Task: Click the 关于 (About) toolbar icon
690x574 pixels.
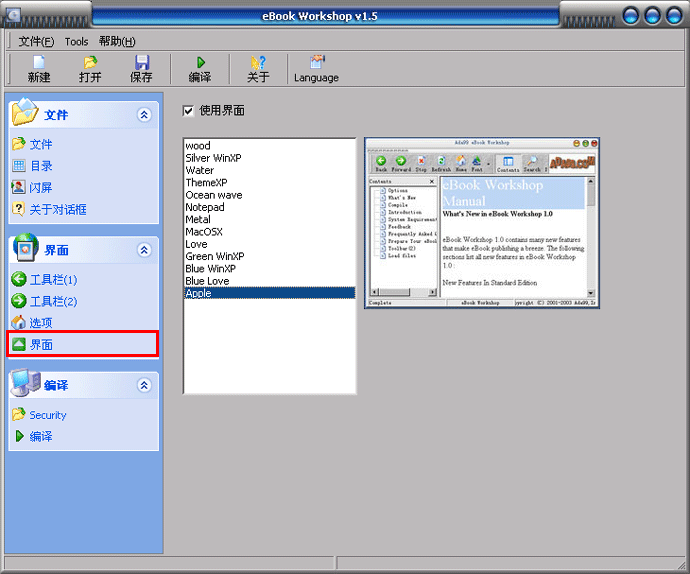Action: tap(258, 63)
